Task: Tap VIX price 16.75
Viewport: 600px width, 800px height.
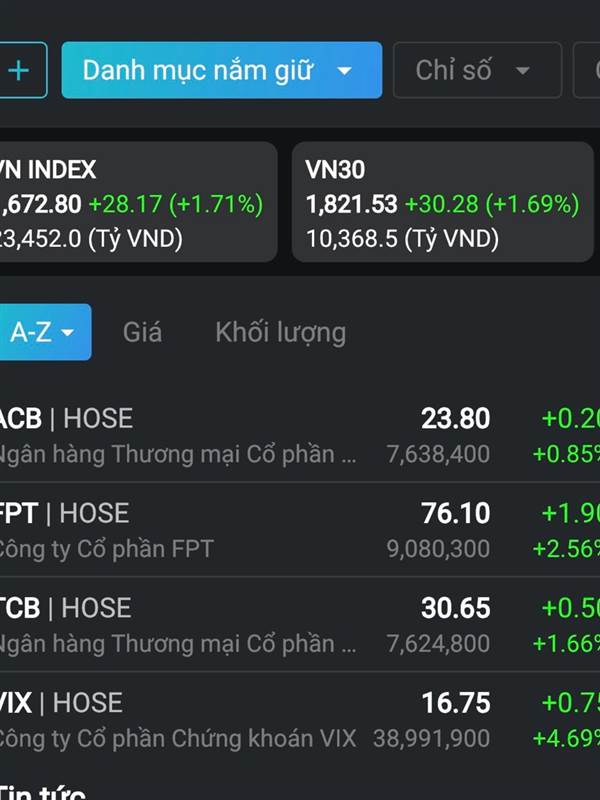Action: pos(456,703)
